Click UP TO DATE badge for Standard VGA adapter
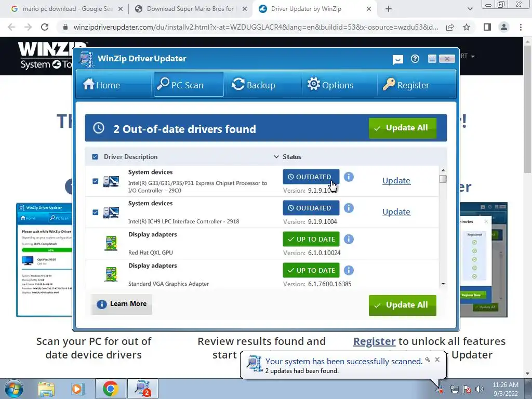 tap(311, 270)
